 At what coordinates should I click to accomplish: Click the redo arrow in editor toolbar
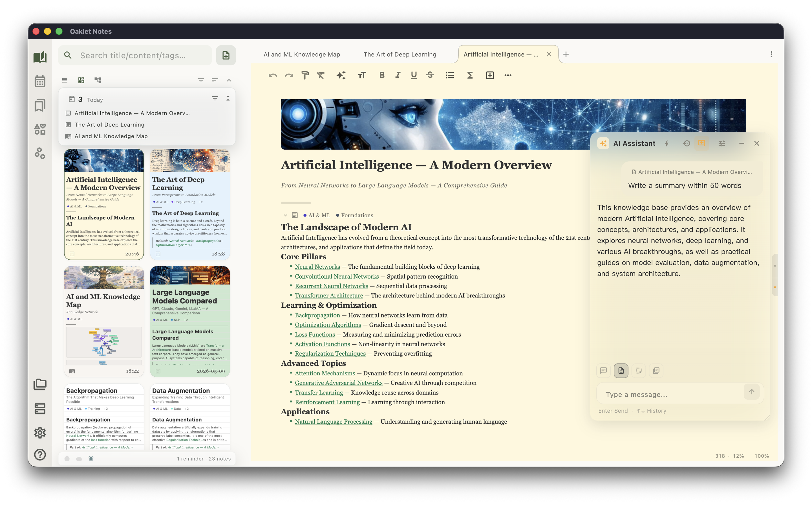pos(289,75)
